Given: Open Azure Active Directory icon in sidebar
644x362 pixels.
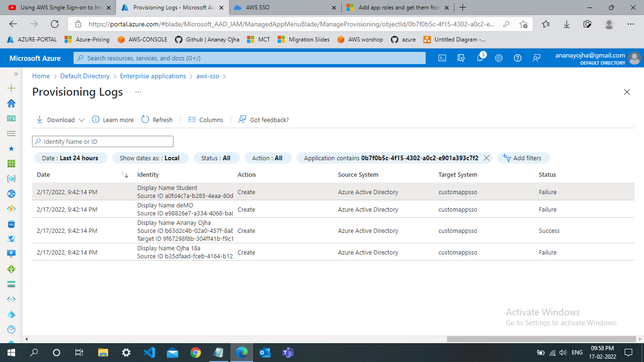Looking at the screenshot, I should 11,314.
